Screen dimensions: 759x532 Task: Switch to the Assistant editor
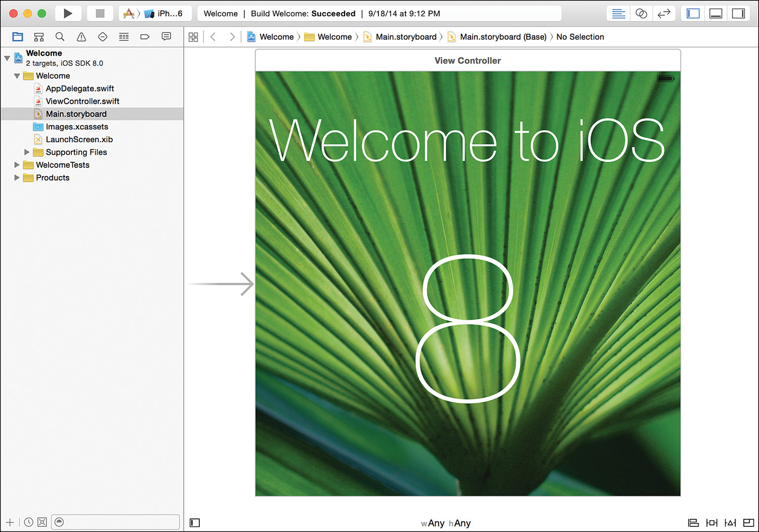pos(641,14)
